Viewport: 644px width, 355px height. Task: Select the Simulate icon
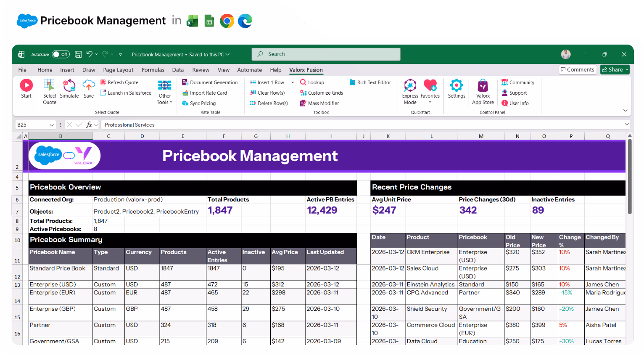click(69, 86)
